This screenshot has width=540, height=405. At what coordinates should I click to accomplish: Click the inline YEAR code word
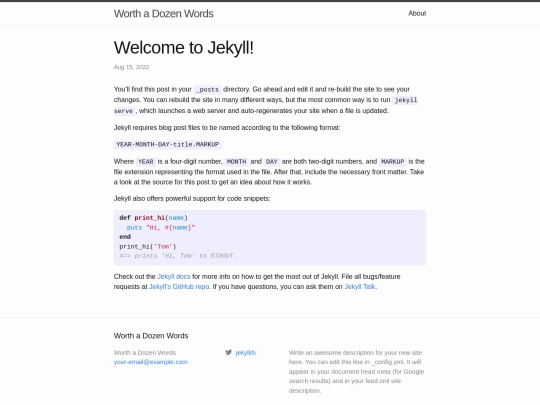click(146, 162)
